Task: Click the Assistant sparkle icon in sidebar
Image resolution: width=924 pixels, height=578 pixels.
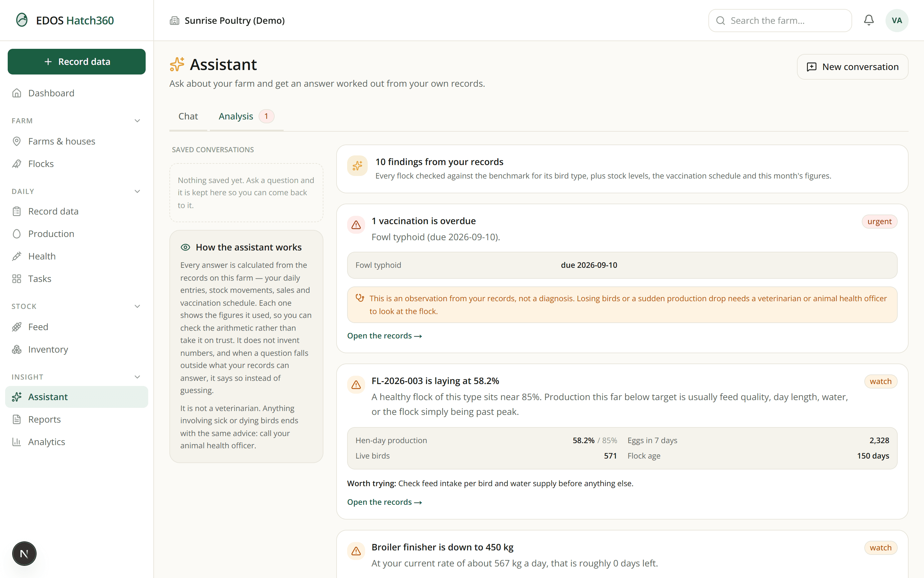Action: click(17, 397)
